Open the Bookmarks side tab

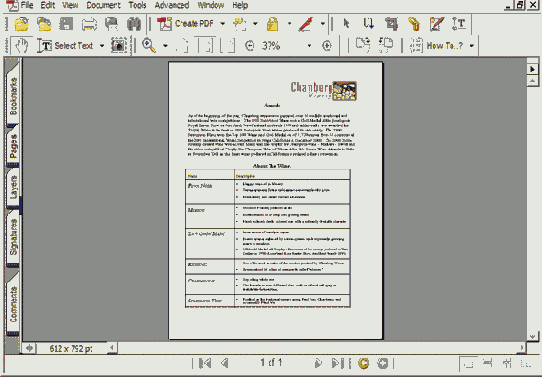tap(13, 96)
